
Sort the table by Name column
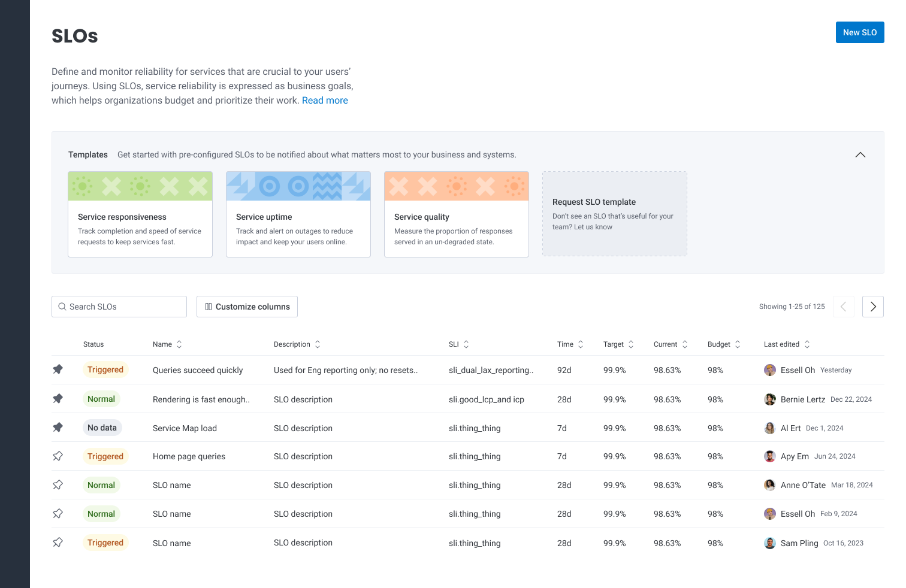pos(179,344)
